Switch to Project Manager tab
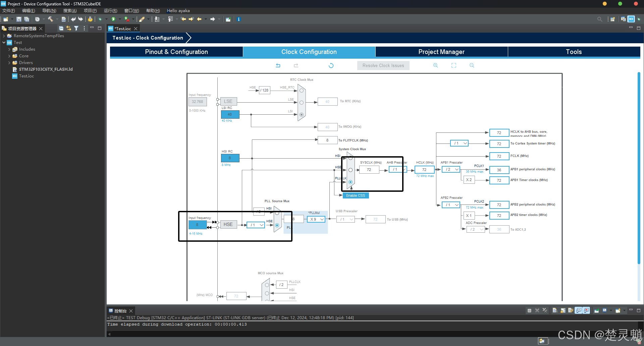This screenshot has width=644, height=346. click(441, 52)
